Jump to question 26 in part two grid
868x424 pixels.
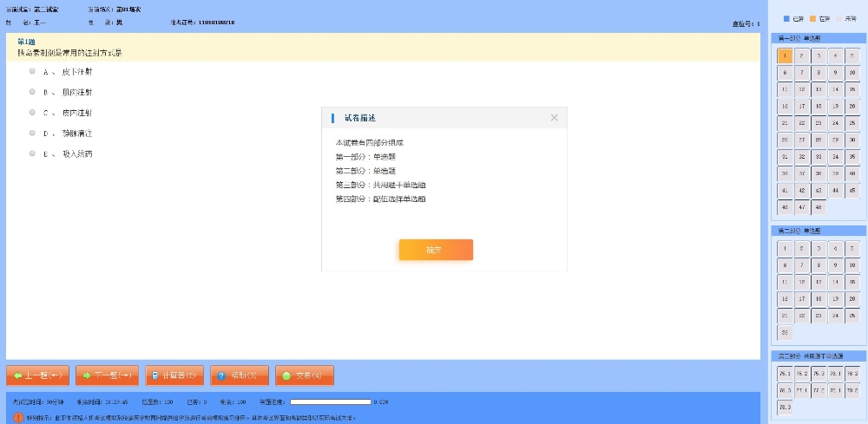pyautogui.click(x=785, y=332)
